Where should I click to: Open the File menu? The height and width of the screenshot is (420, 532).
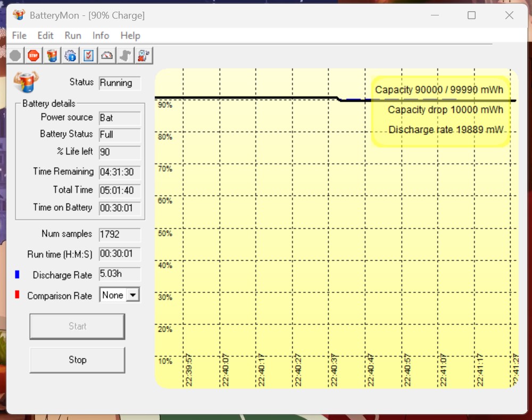(x=19, y=35)
